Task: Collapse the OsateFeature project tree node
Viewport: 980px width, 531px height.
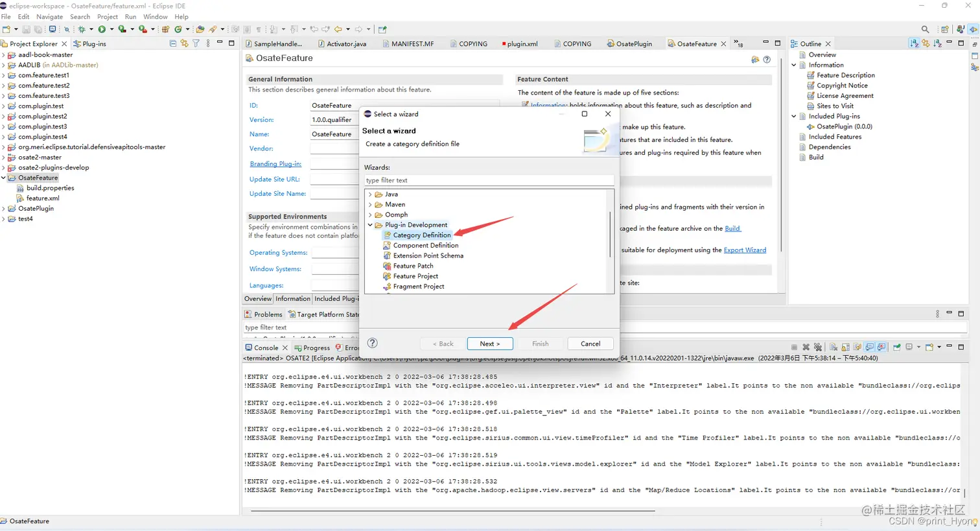Action: pos(3,178)
